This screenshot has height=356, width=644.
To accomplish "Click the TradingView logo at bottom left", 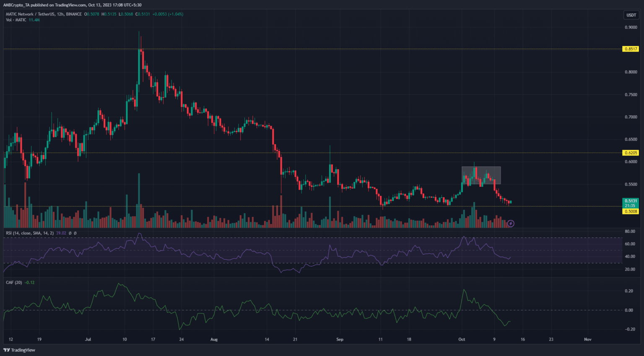I will 20,350.
